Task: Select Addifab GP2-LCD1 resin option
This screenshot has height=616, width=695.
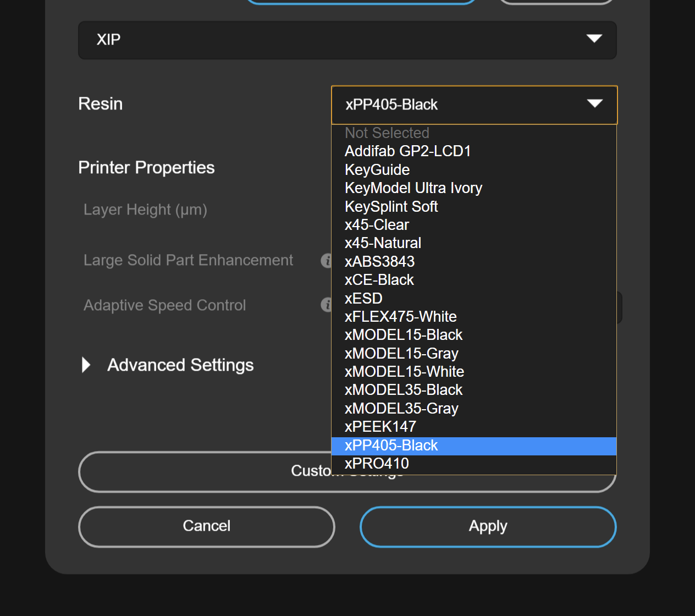Action: 474,151
